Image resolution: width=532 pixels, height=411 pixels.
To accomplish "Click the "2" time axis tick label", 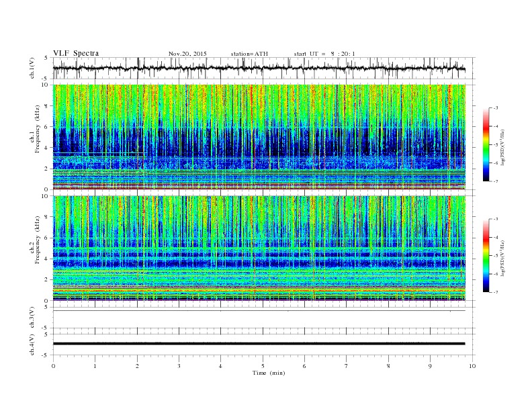I will coord(137,366).
